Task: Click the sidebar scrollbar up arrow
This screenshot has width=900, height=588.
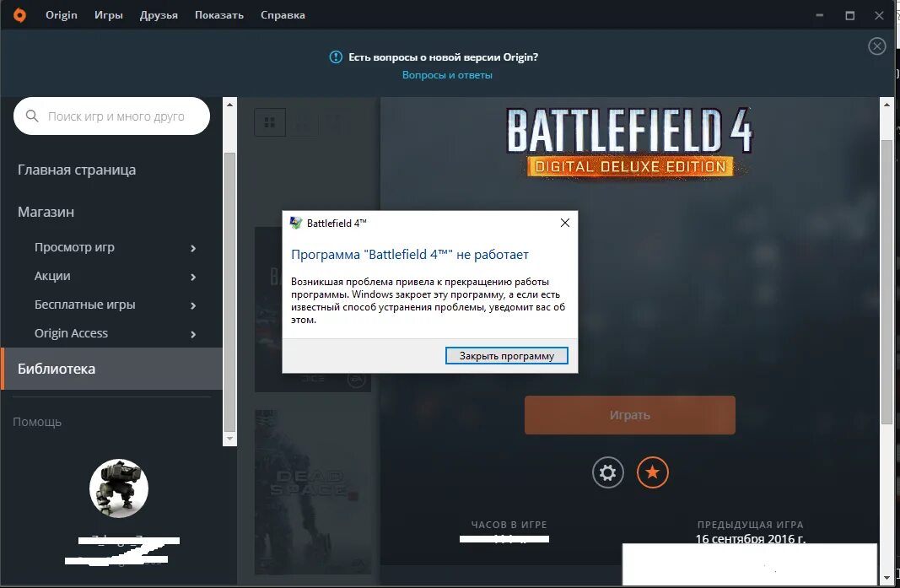Action: [x=229, y=105]
